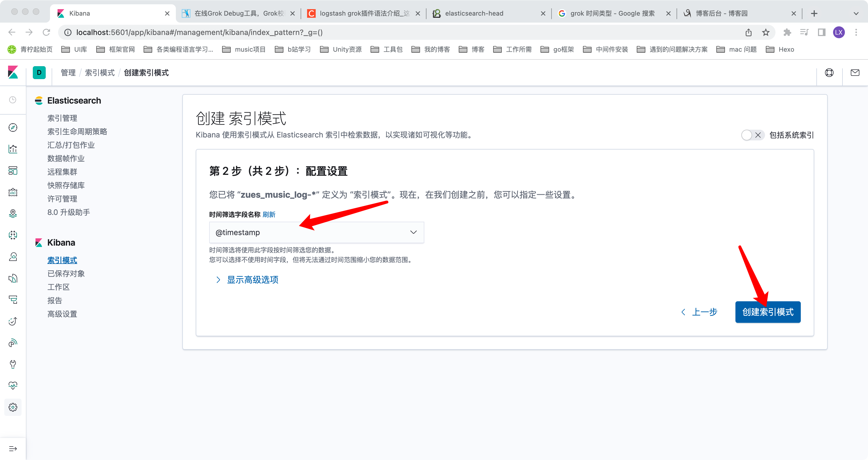Open the 青柠起始页 bookmark
The height and width of the screenshot is (460, 868).
[x=30, y=49]
